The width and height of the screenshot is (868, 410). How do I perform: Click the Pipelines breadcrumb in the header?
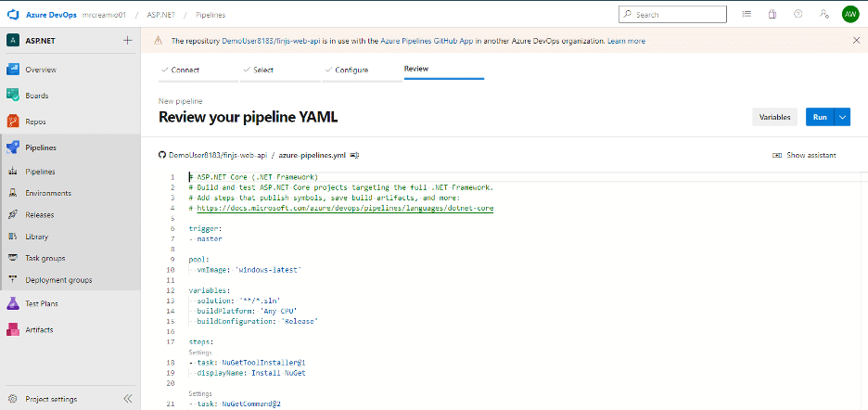tap(211, 15)
